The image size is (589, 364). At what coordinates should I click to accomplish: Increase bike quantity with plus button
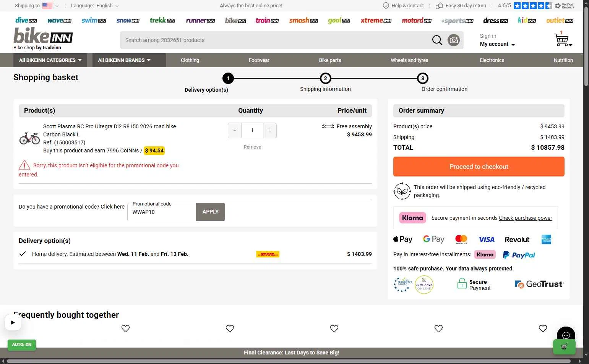click(270, 130)
